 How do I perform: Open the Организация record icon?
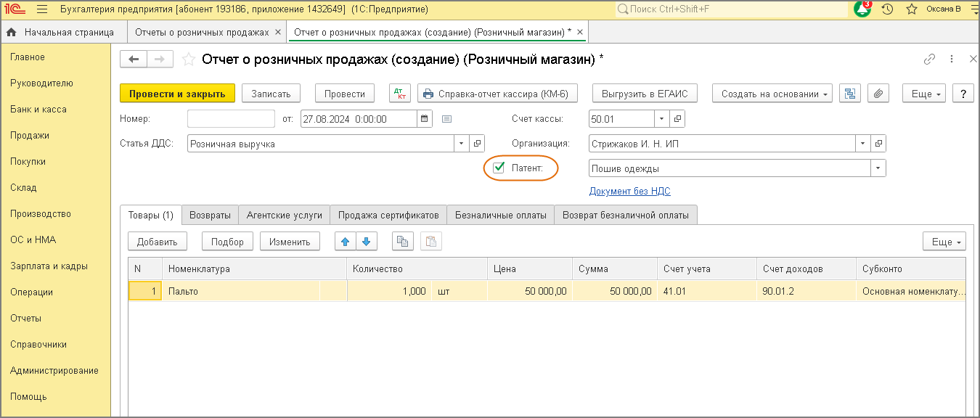coord(878,144)
